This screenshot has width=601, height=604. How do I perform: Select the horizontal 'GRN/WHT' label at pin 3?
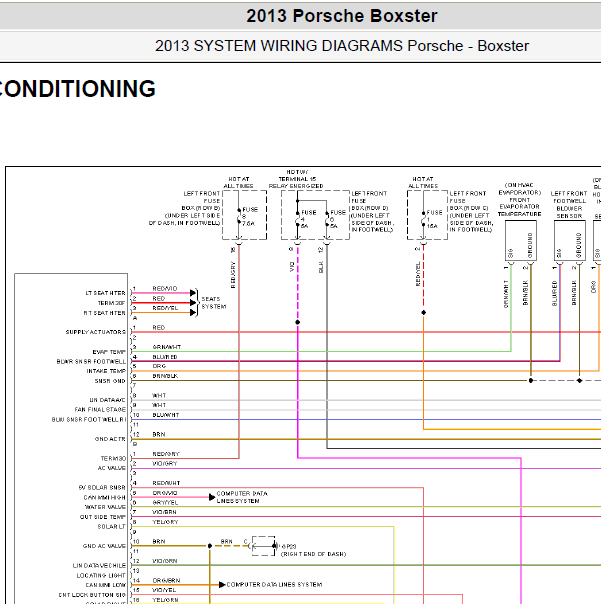(167, 347)
